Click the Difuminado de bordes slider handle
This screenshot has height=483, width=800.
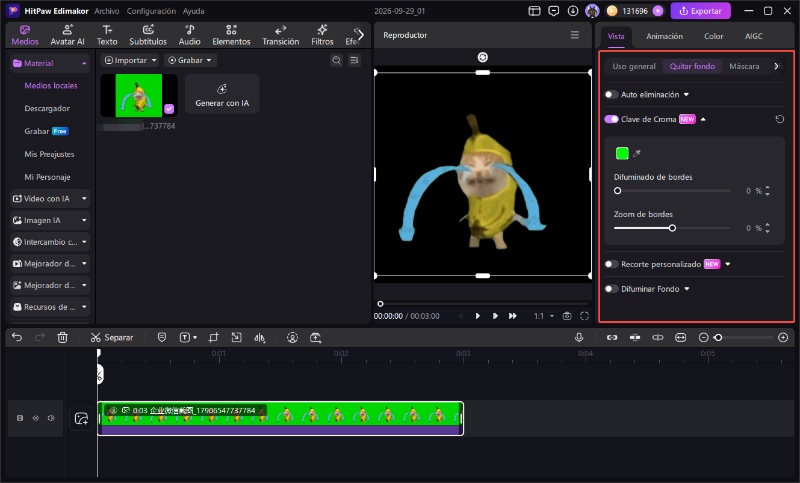click(x=617, y=191)
